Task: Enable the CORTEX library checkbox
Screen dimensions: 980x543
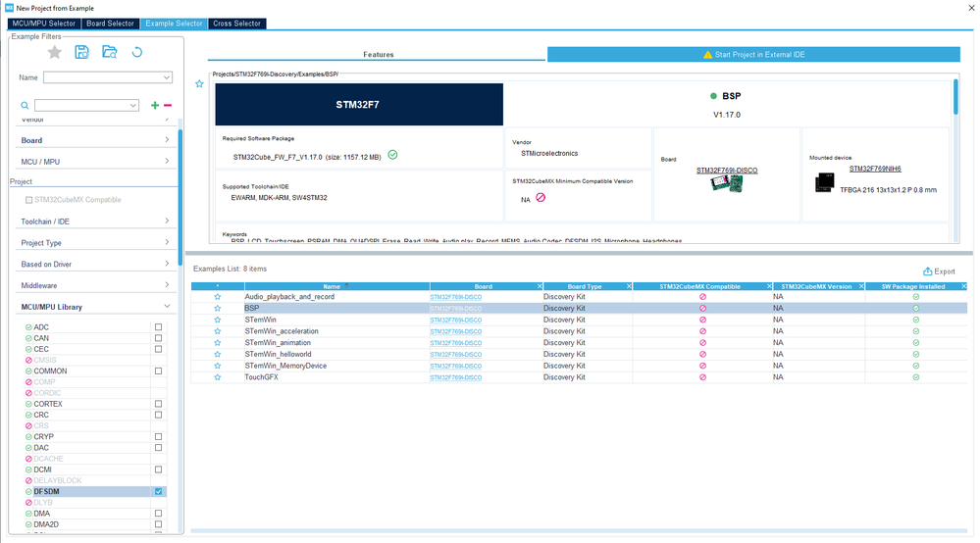Action: (x=158, y=405)
